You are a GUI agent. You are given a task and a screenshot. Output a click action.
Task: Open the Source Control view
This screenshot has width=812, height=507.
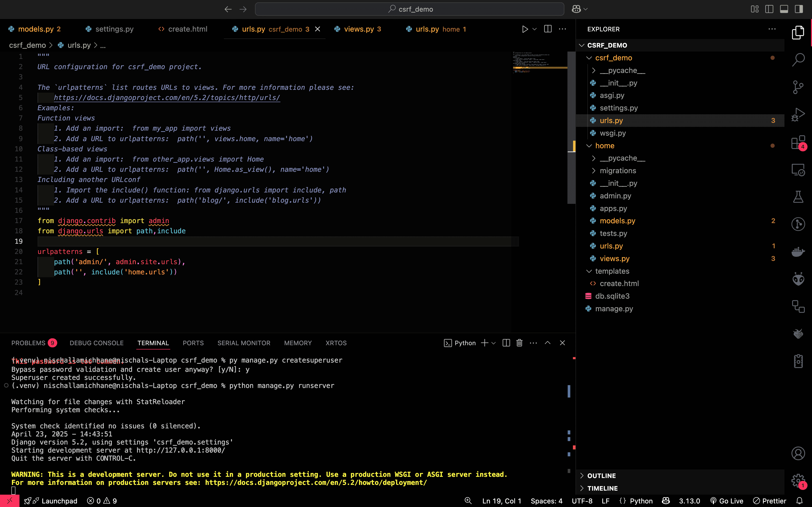tap(798, 87)
